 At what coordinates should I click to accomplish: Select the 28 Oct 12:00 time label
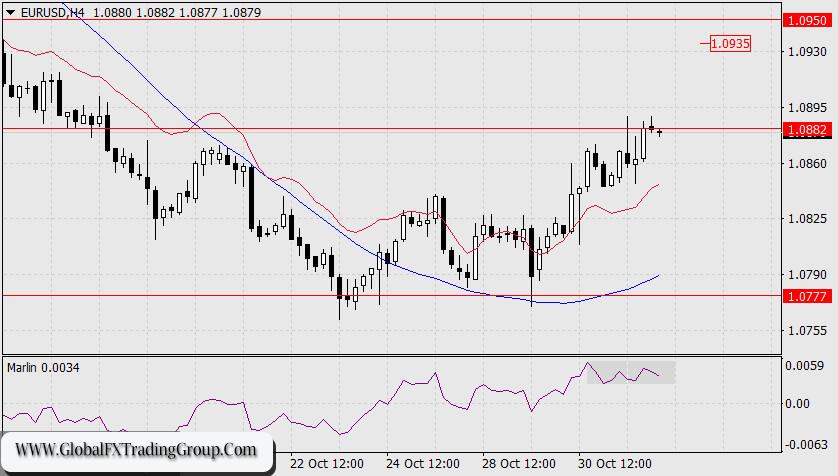(x=518, y=464)
